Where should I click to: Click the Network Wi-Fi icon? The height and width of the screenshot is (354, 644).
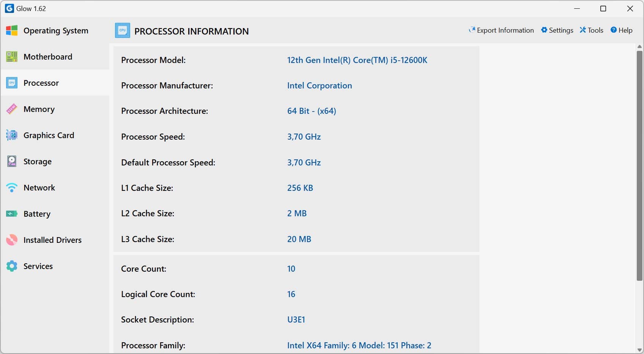point(12,188)
